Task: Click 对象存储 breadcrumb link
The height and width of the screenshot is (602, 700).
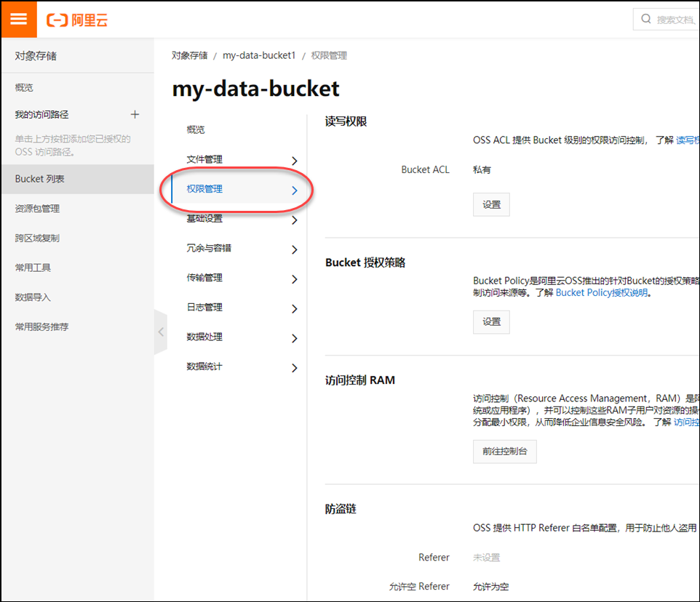Action: click(x=189, y=55)
